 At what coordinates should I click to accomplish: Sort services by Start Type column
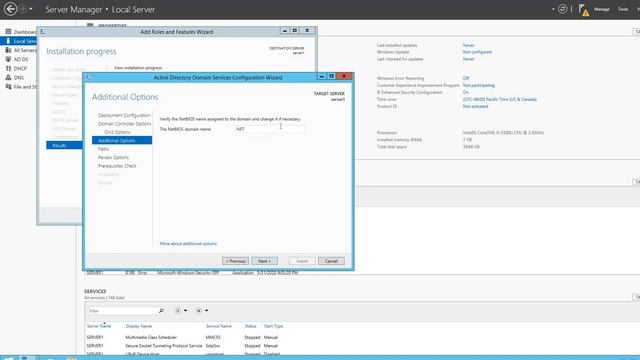point(273,326)
